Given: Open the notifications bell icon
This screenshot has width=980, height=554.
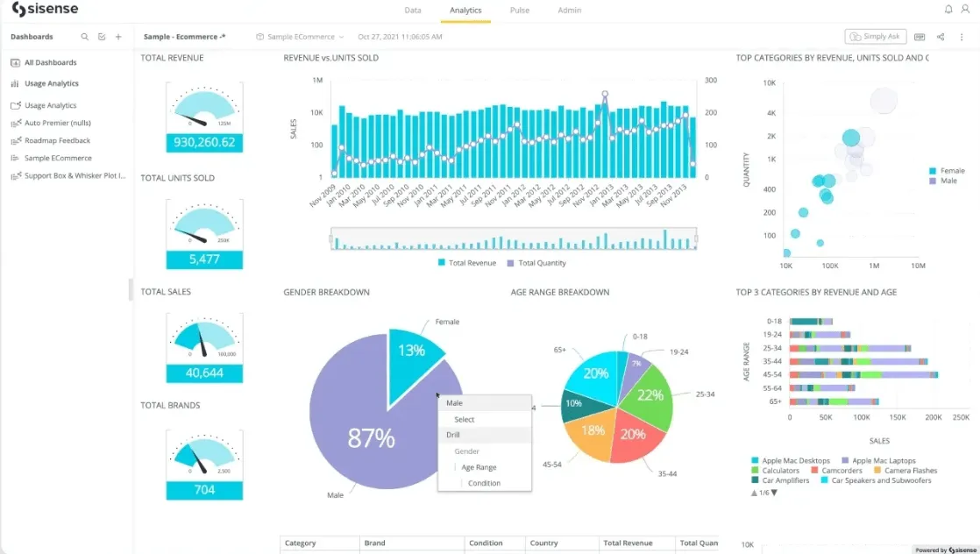Looking at the screenshot, I should (948, 10).
